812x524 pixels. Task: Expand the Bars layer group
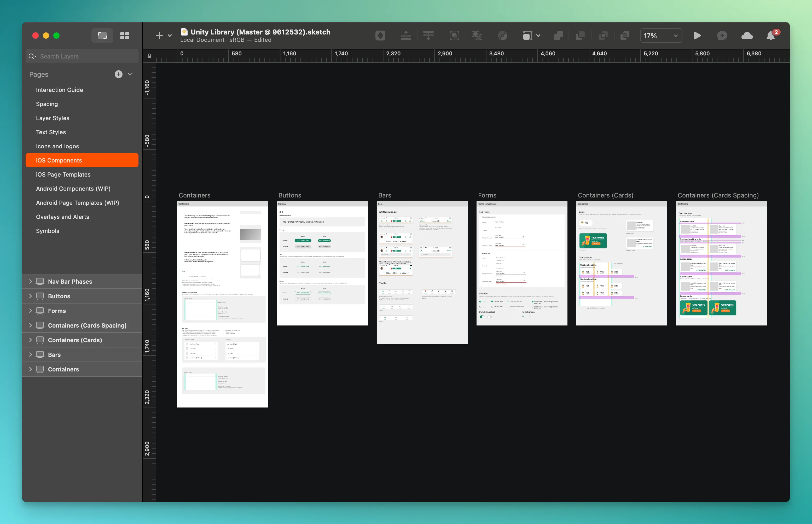click(x=30, y=355)
